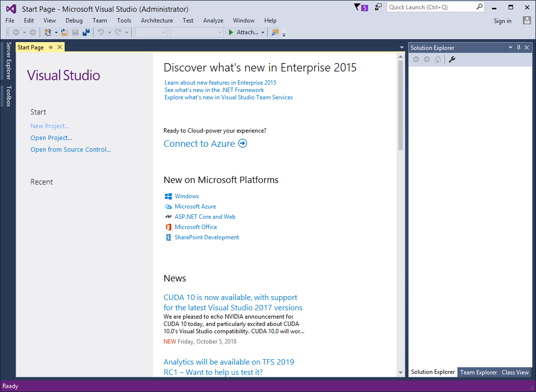The image size is (536, 392).
Task: Click Solution Explorer forward arrow icon
Action: click(x=427, y=60)
